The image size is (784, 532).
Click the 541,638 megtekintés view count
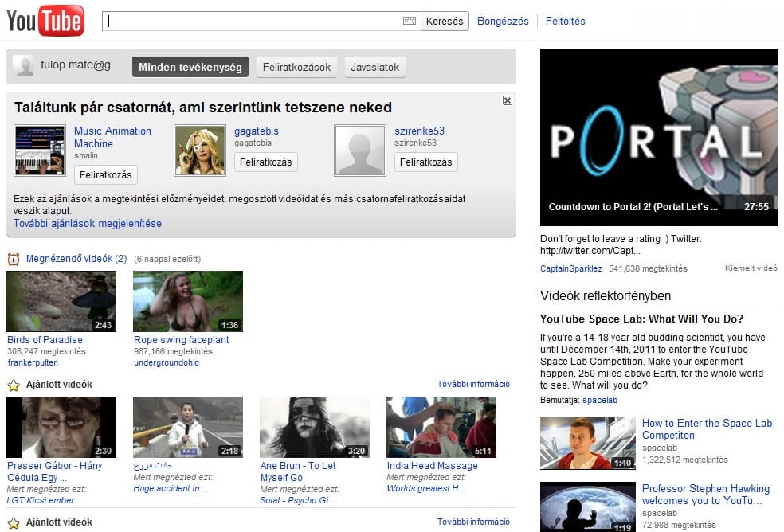click(648, 268)
